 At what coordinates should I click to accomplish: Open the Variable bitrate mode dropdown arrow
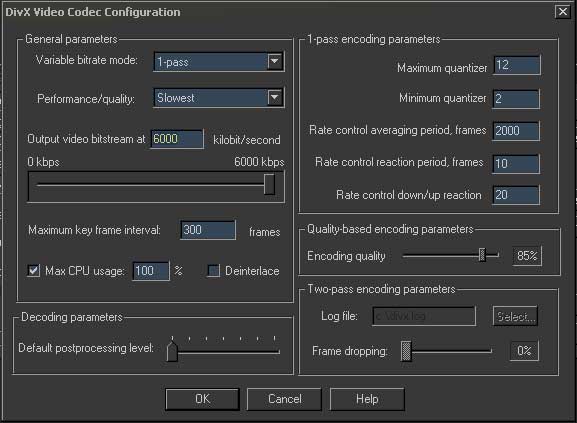pyautogui.click(x=275, y=61)
